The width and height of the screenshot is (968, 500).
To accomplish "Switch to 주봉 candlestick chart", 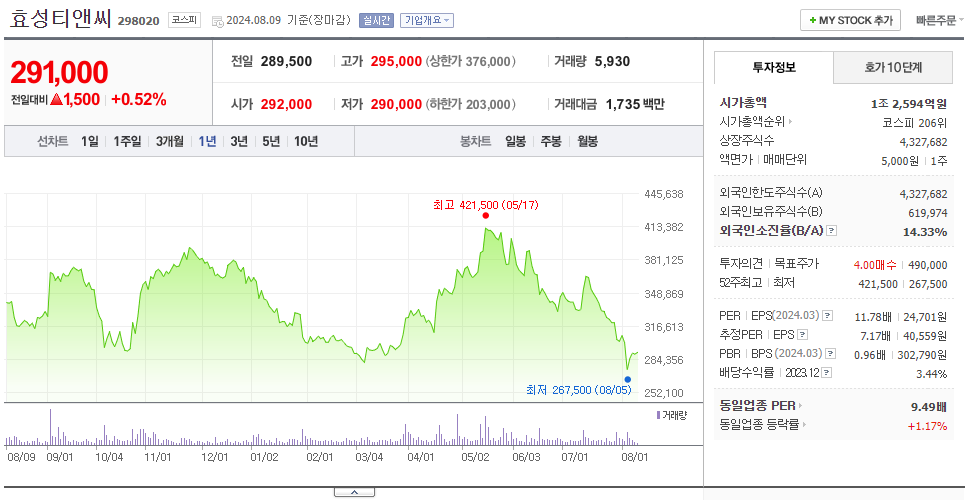I will tap(551, 141).
